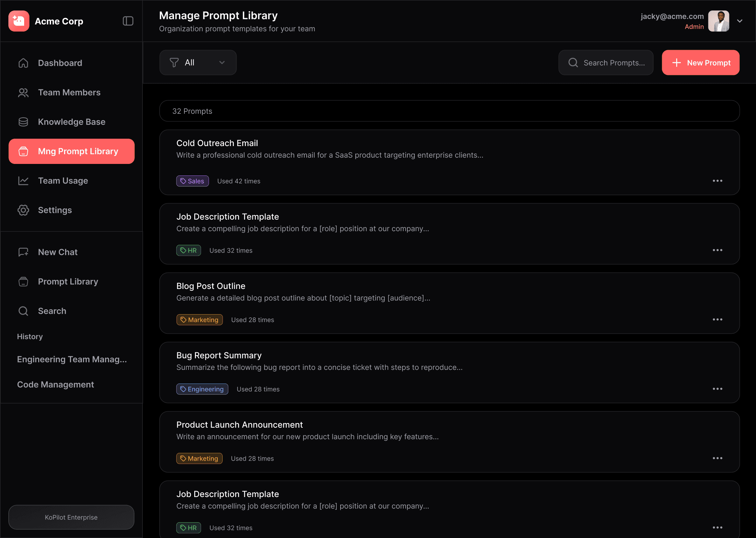The height and width of the screenshot is (538, 756).
Task: Click the Sales tag on Cold Outreach Email
Action: click(x=192, y=181)
